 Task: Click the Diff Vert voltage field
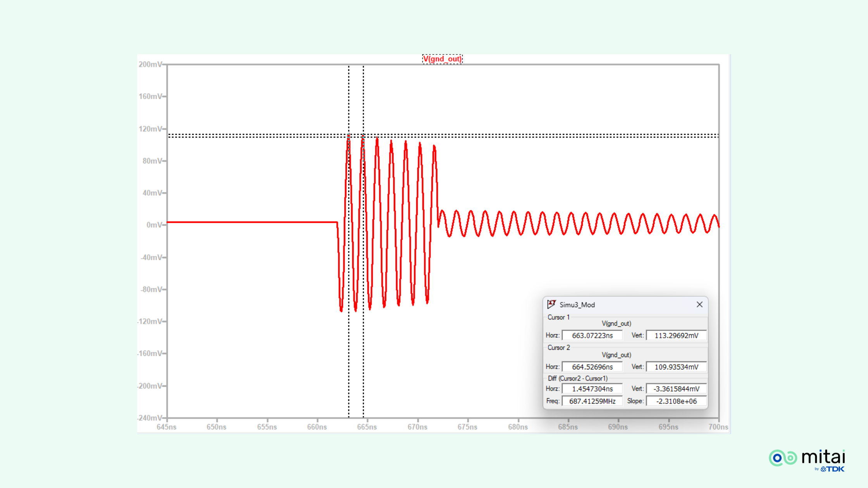click(x=676, y=389)
